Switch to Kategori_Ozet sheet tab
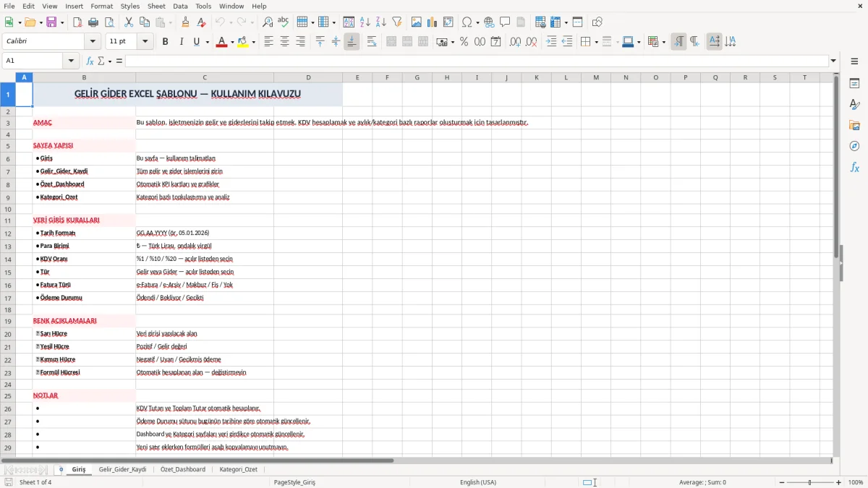The width and height of the screenshot is (868, 488). click(x=239, y=470)
